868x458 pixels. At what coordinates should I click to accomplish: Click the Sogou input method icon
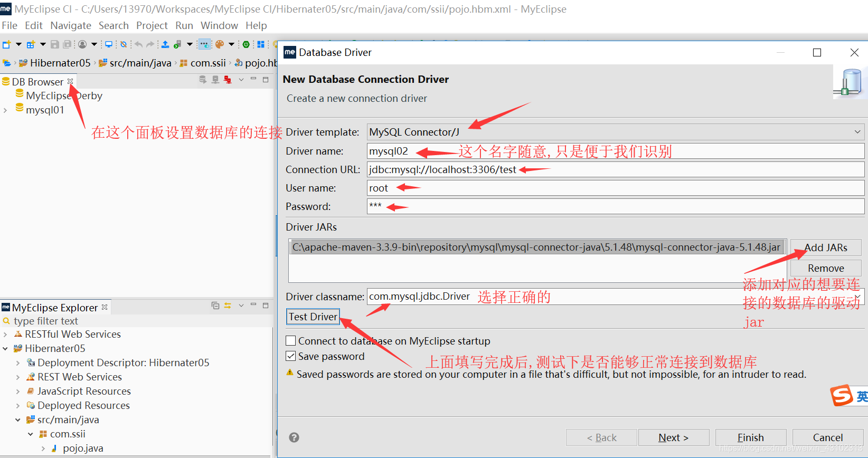pos(842,395)
